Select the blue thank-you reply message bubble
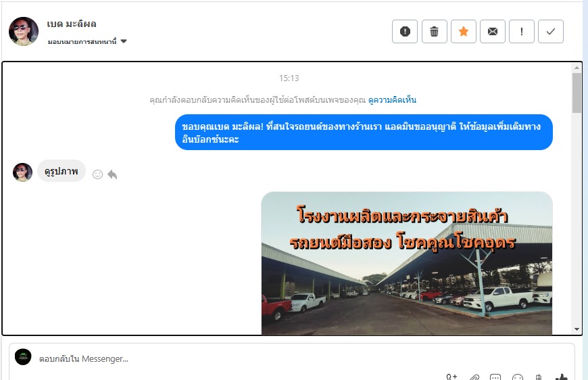 coord(364,133)
